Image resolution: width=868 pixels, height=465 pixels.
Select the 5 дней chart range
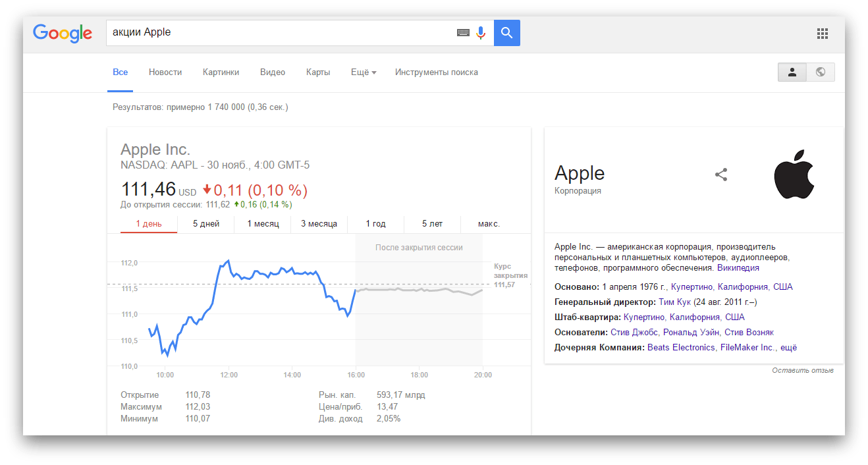[206, 224]
